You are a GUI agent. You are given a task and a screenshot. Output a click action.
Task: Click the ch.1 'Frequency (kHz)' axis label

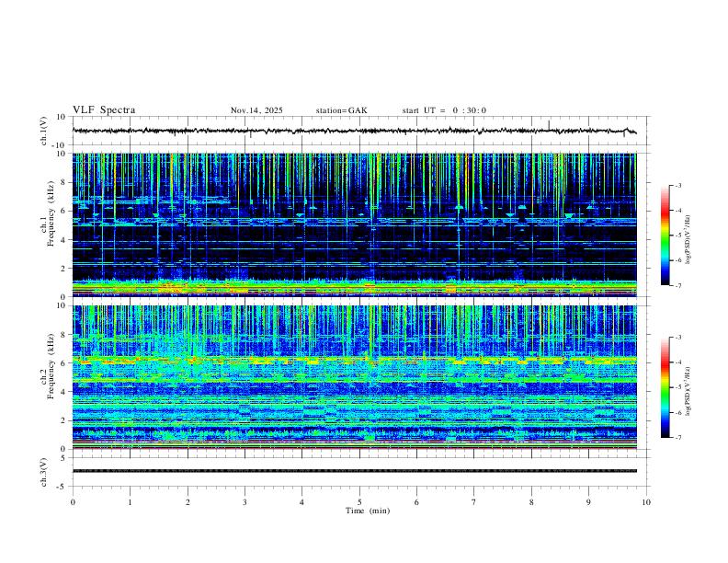51,214
